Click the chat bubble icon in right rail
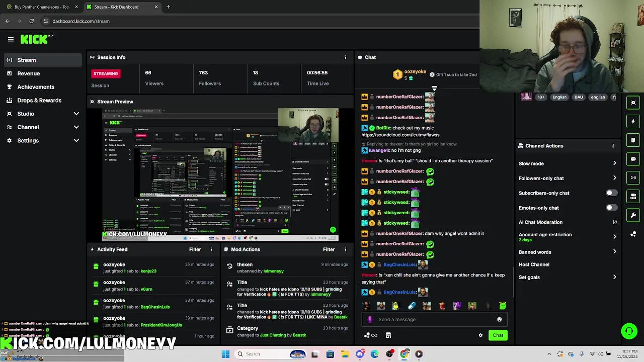The height and width of the screenshot is (362, 644). (x=633, y=159)
